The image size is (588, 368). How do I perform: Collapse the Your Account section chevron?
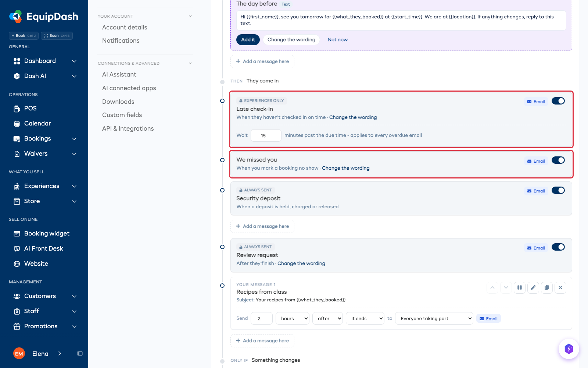pyautogui.click(x=190, y=16)
